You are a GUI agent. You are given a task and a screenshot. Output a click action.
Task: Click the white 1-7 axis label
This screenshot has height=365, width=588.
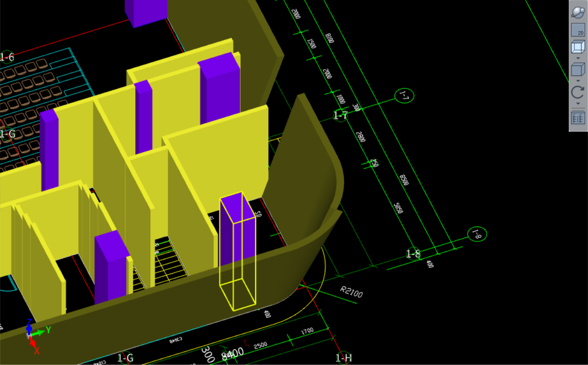tap(341, 116)
